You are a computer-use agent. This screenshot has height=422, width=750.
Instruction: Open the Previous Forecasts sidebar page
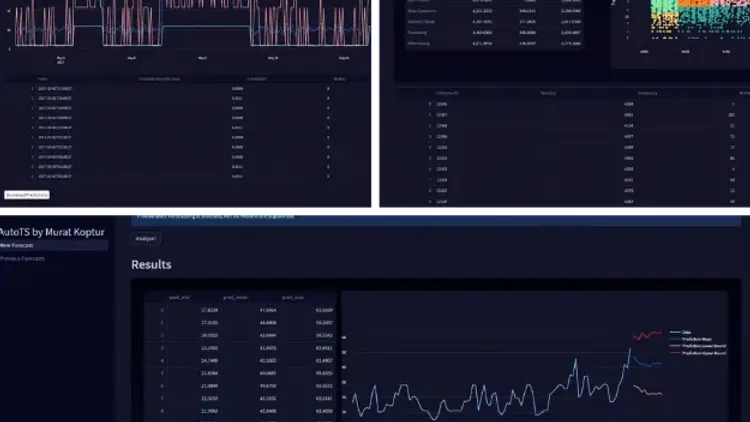22,258
